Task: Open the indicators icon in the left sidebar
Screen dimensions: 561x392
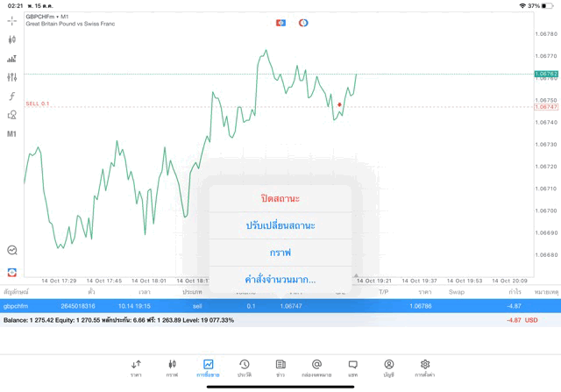Action: (11, 59)
